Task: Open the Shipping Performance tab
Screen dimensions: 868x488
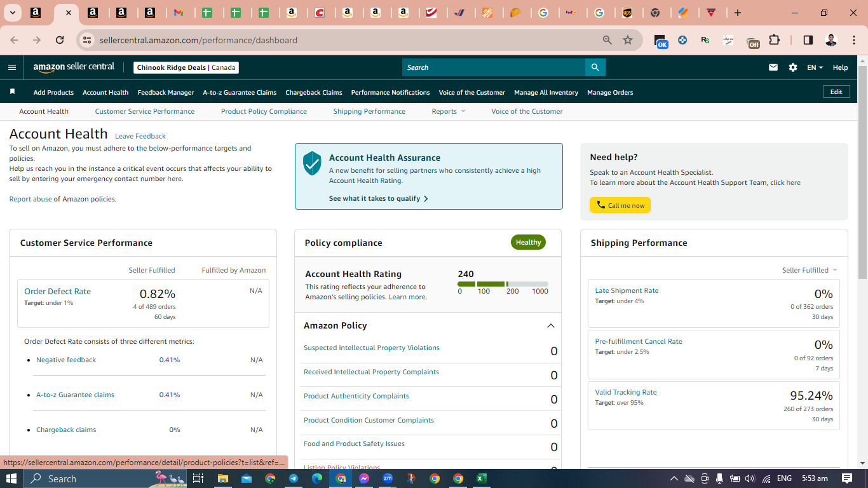Action: tap(369, 111)
